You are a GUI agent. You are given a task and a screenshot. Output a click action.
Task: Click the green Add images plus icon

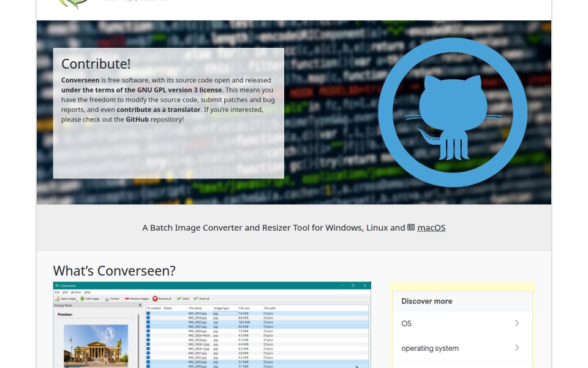[x=83, y=299]
